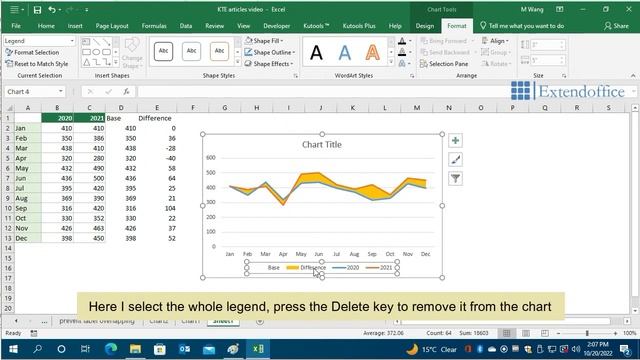The height and width of the screenshot is (360, 640).
Task: Click cell A2 containing Jan
Action: coord(28,128)
